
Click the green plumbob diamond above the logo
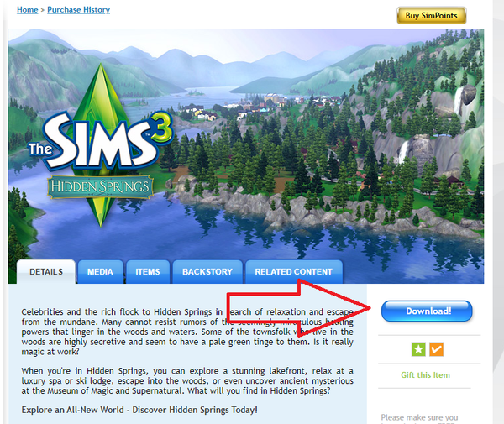click(x=101, y=92)
